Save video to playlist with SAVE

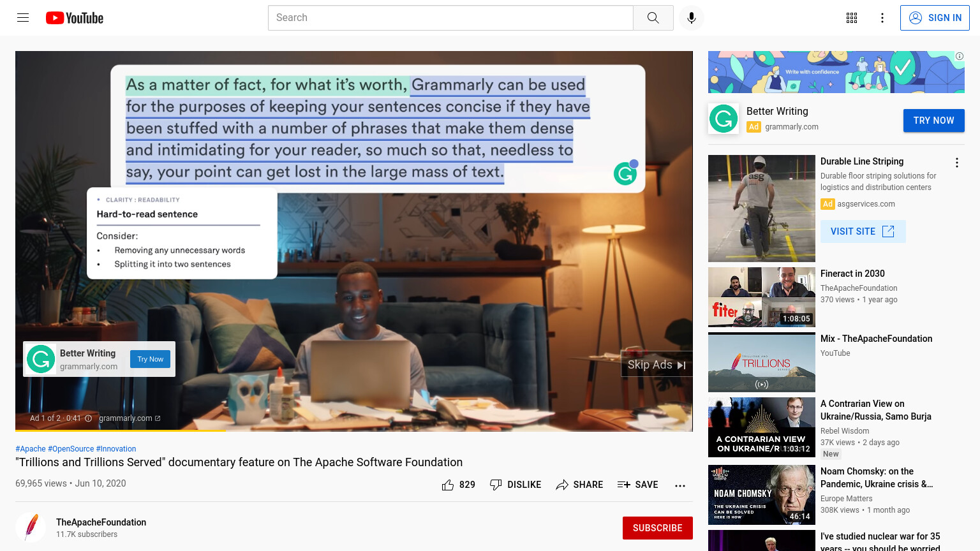[637, 485]
